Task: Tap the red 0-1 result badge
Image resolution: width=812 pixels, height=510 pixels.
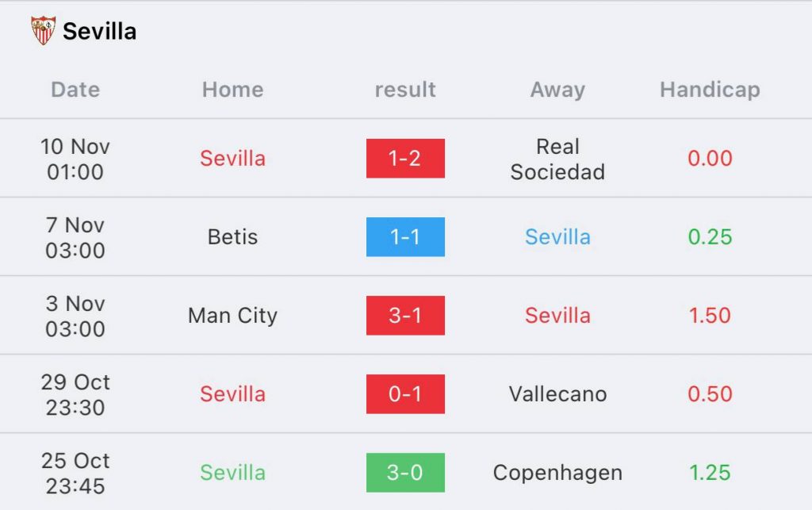Action: click(405, 394)
